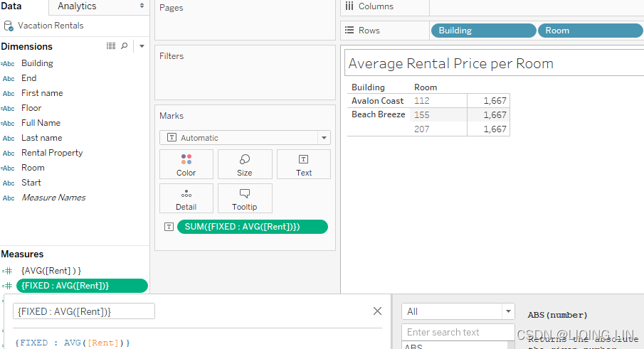Select the SUM({FIXED : AVG([Rent])}) marks pill
Screen dimensions: 644x349
click(x=253, y=227)
